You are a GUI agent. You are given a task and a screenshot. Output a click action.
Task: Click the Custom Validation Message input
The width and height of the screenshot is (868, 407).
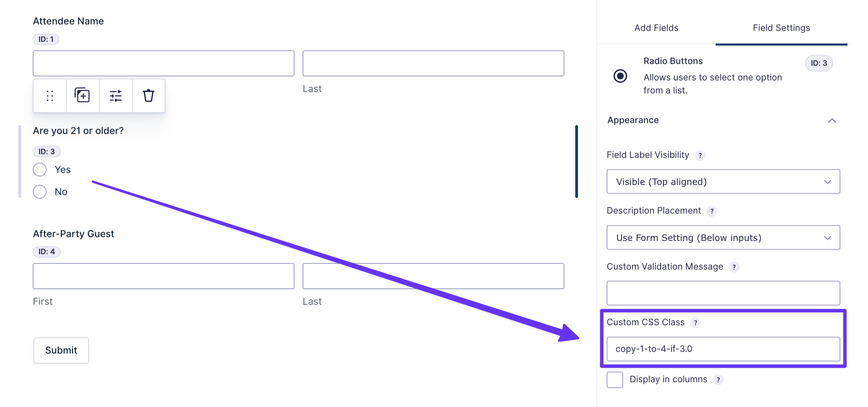723,293
